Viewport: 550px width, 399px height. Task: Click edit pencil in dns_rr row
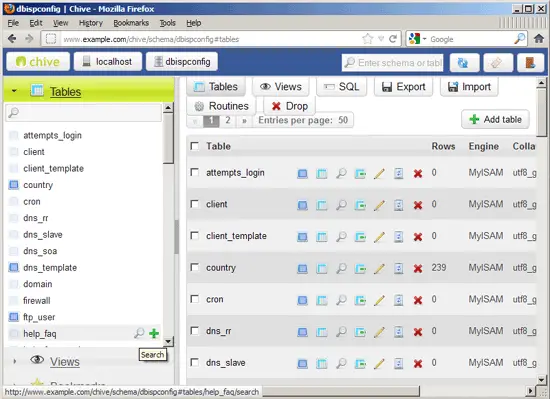tap(379, 332)
